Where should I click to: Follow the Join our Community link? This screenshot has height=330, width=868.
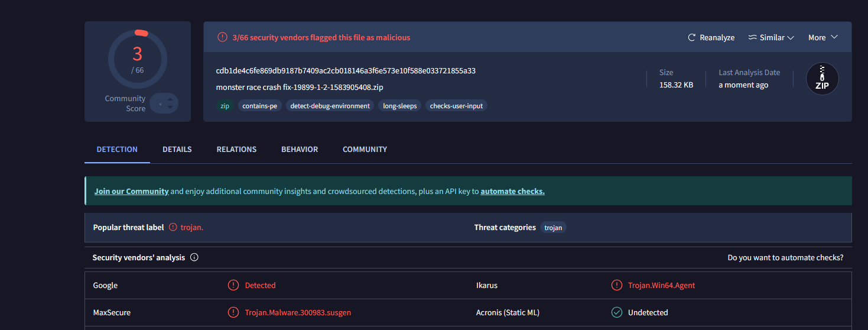pos(131,191)
